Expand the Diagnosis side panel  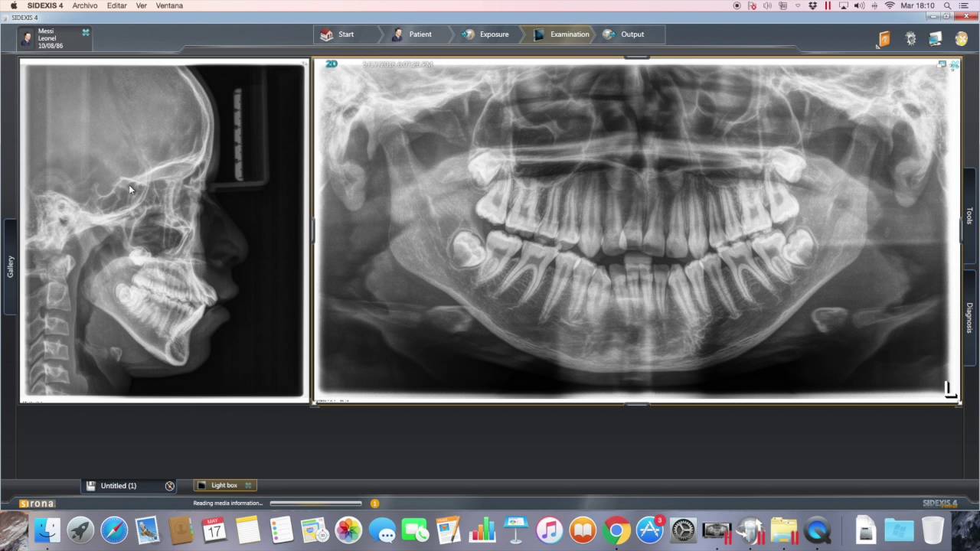tap(969, 317)
